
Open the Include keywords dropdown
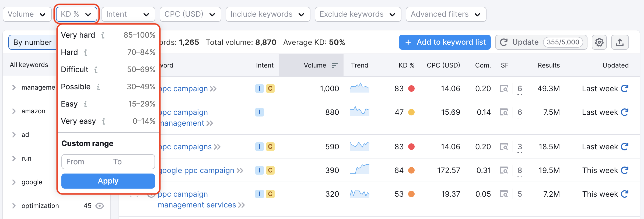click(268, 14)
